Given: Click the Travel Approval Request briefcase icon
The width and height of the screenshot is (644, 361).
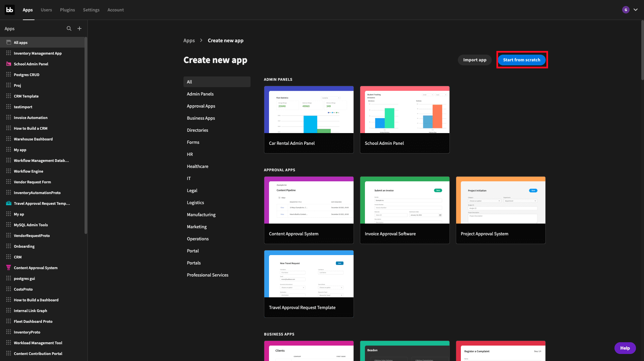Looking at the screenshot, I should 9,203.
